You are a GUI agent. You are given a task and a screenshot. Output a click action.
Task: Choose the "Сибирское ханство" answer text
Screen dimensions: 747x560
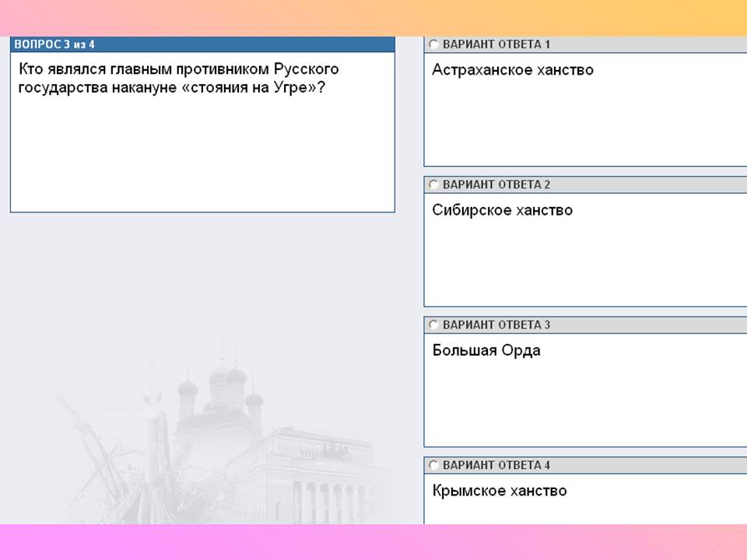click(502, 210)
